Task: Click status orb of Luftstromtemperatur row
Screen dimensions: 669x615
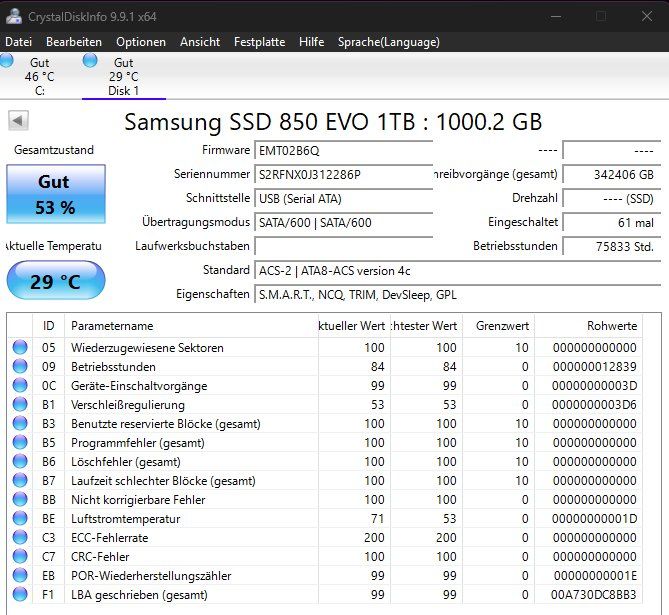Action: tap(20, 518)
